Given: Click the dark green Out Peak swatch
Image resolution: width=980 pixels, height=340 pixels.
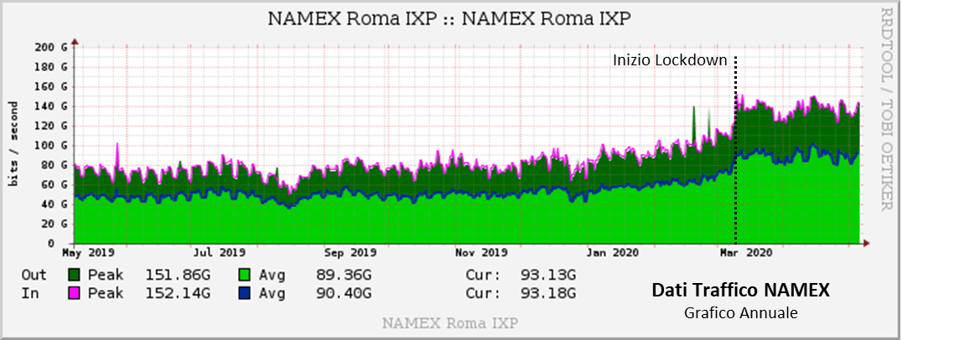Looking at the screenshot, I should pos(75,276).
